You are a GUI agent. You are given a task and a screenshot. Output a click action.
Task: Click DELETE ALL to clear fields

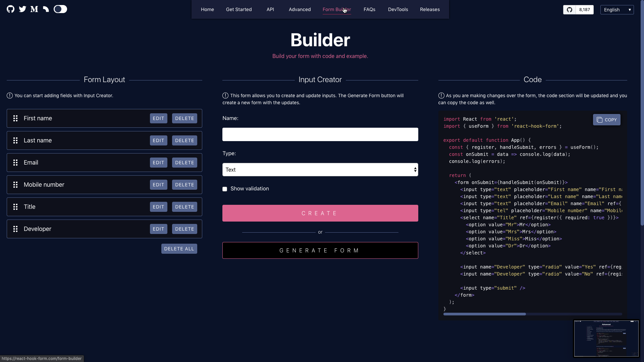[x=179, y=248]
